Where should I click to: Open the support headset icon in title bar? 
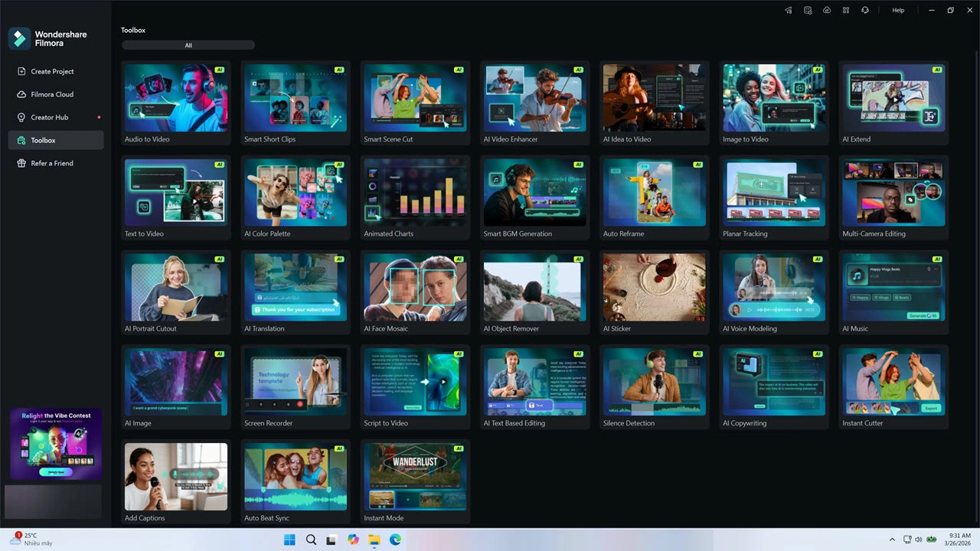pos(865,10)
